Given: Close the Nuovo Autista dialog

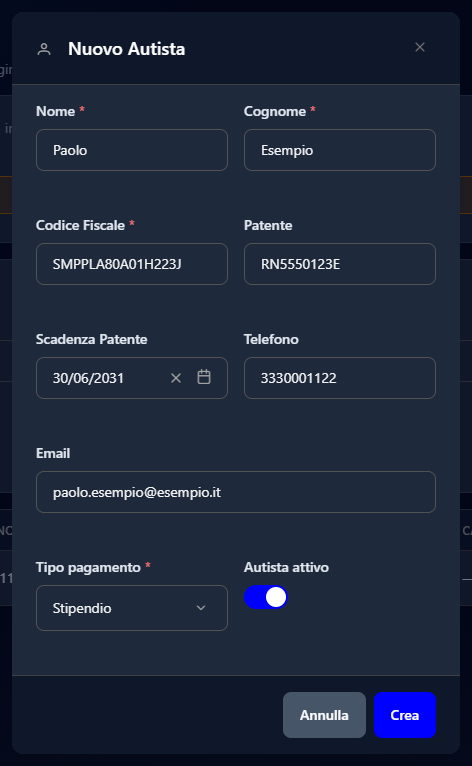Looking at the screenshot, I should (x=420, y=47).
